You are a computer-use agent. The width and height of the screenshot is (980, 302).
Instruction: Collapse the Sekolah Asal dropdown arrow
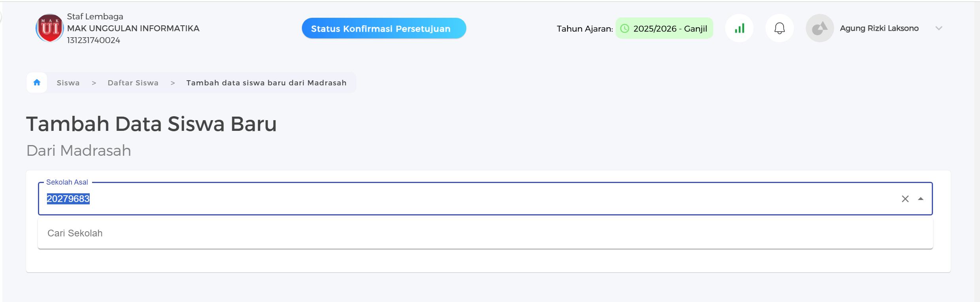[x=921, y=199]
